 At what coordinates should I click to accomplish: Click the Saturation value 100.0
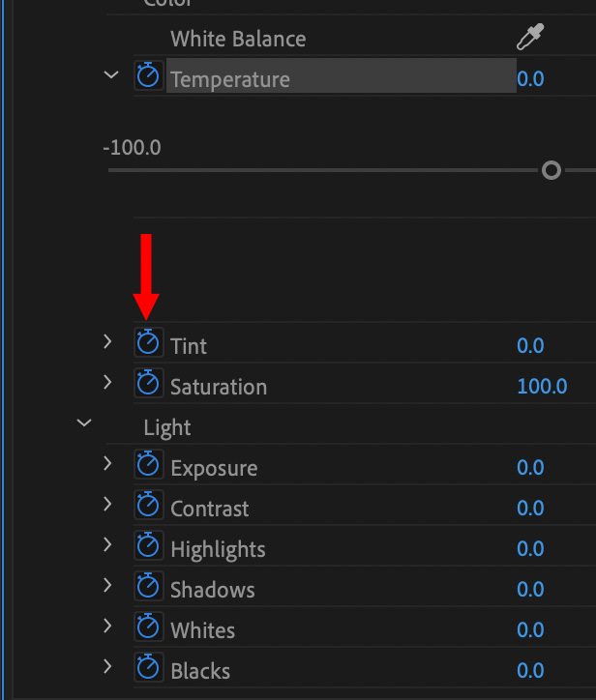pyautogui.click(x=542, y=387)
